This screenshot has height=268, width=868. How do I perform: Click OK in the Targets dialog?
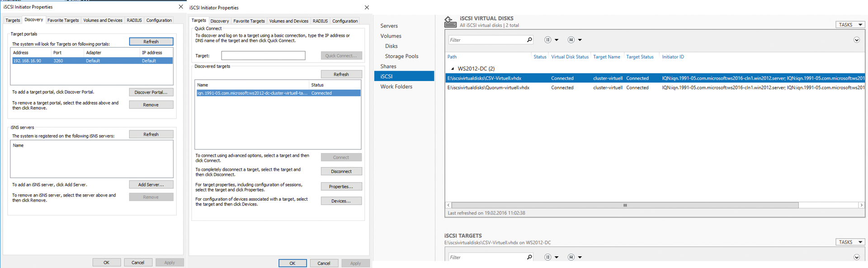292,263
